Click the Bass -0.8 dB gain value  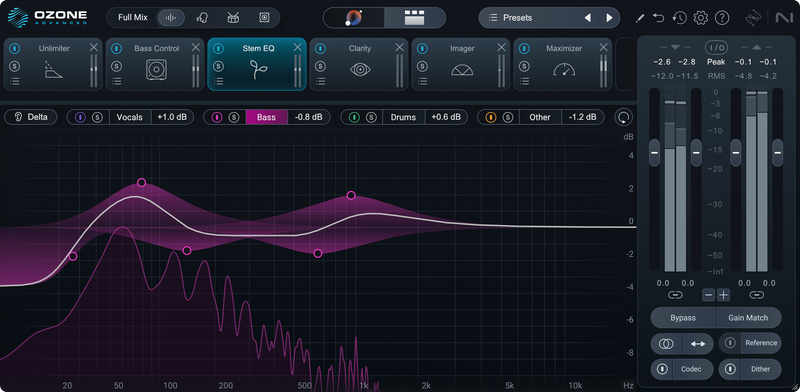[x=309, y=117]
